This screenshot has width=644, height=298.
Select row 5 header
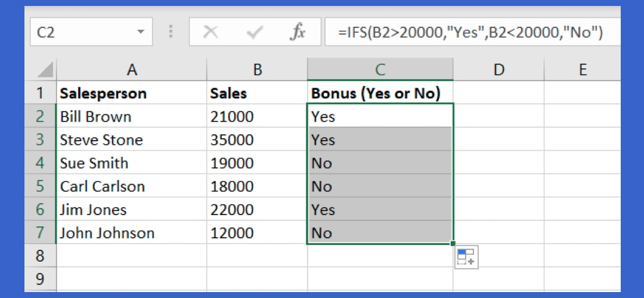(x=41, y=187)
